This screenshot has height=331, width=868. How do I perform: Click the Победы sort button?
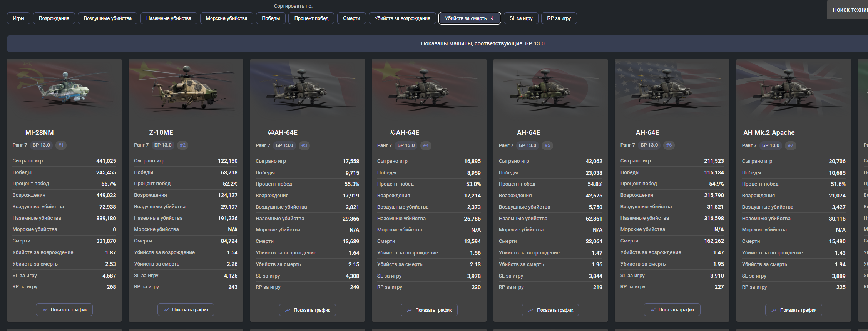271,18
